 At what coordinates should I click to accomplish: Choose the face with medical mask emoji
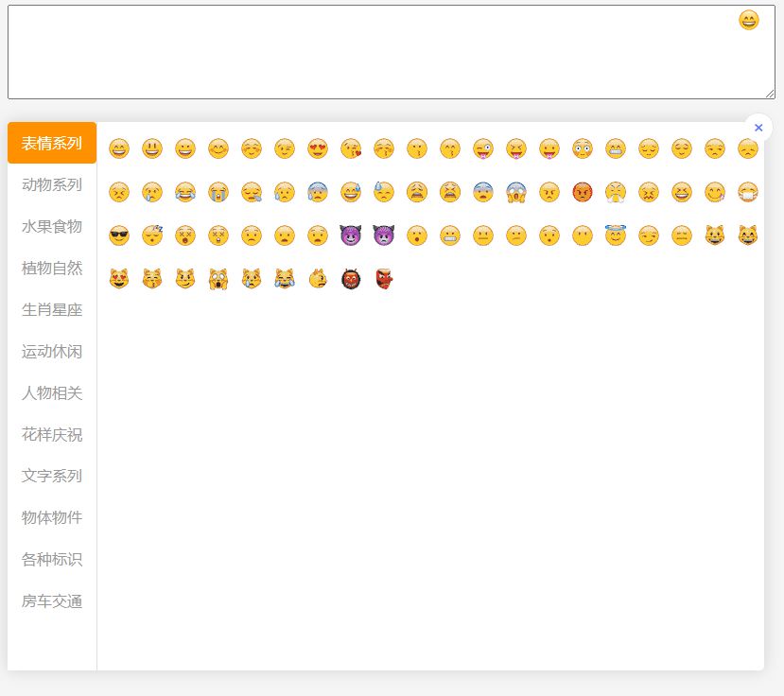point(748,192)
